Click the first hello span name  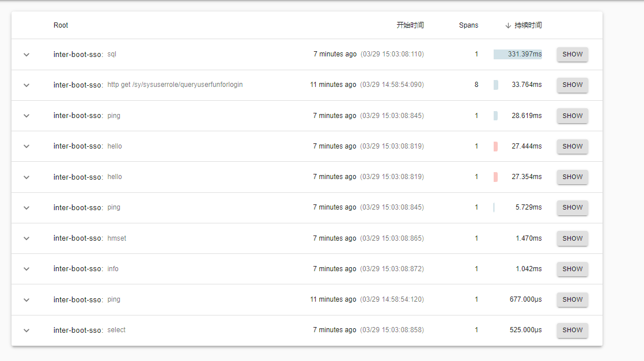click(x=114, y=146)
